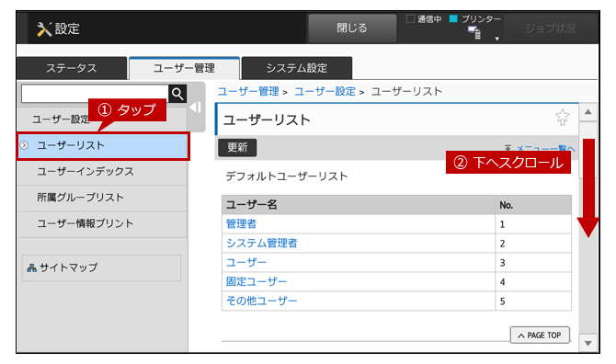This screenshot has height=364, width=616.
Task: Open the その他ユーザー user link
Action: (262, 301)
